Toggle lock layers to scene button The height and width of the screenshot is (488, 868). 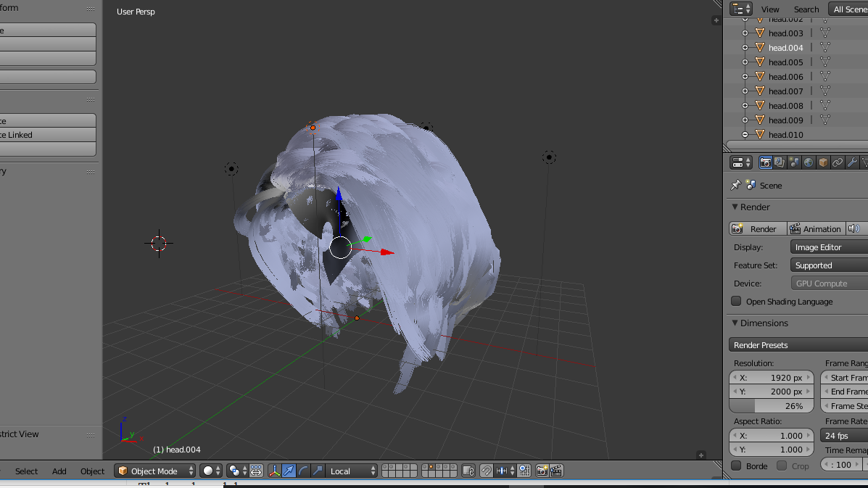click(468, 471)
